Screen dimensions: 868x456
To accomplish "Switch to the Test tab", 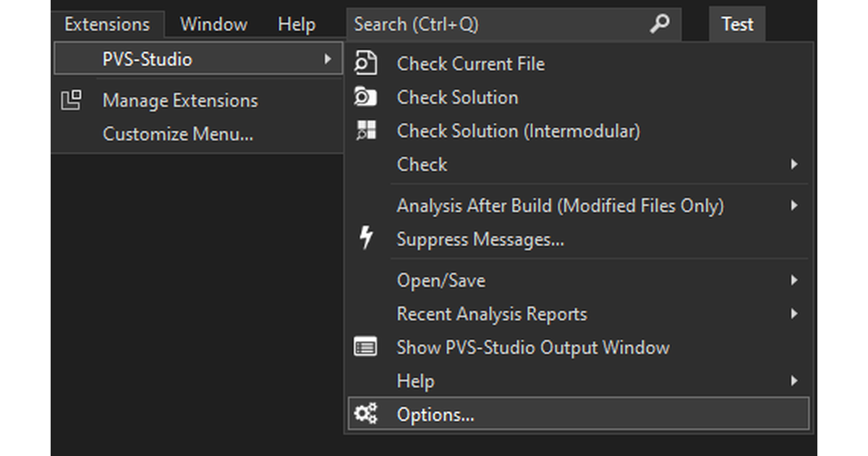I will [737, 24].
